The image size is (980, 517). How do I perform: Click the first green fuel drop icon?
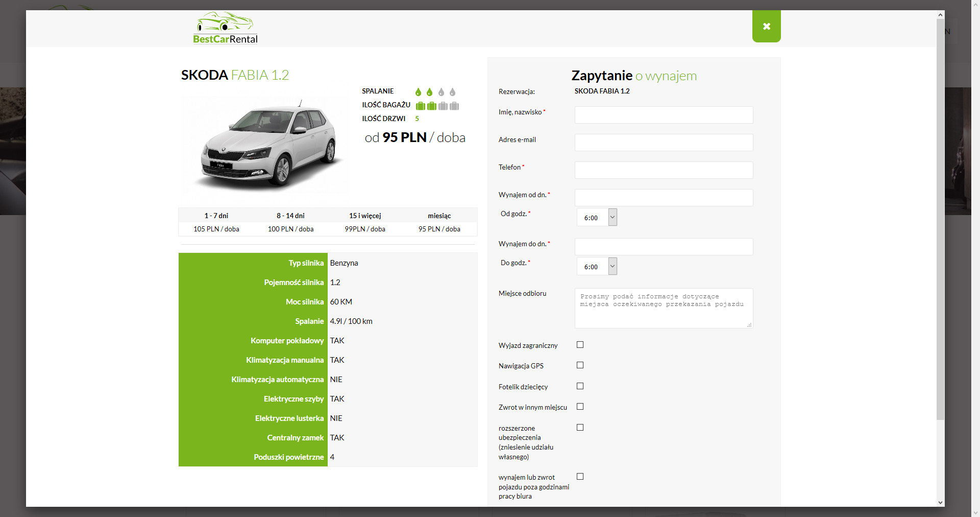pyautogui.click(x=418, y=92)
